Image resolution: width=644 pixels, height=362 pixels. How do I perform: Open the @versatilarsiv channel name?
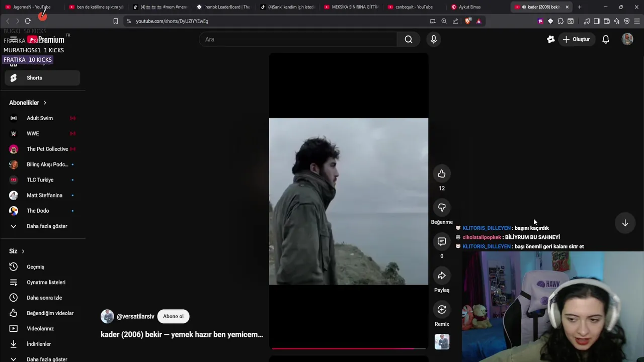[x=135, y=316]
